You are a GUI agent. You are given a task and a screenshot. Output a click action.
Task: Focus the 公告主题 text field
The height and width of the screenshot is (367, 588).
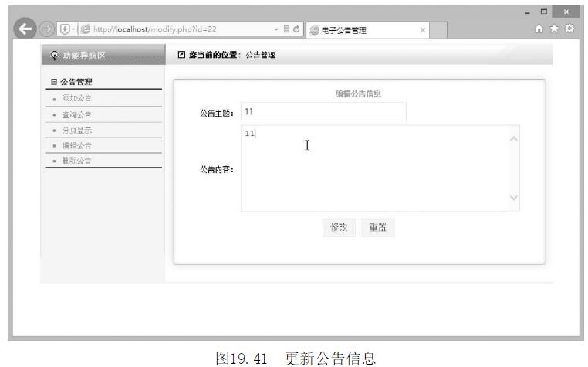point(323,112)
